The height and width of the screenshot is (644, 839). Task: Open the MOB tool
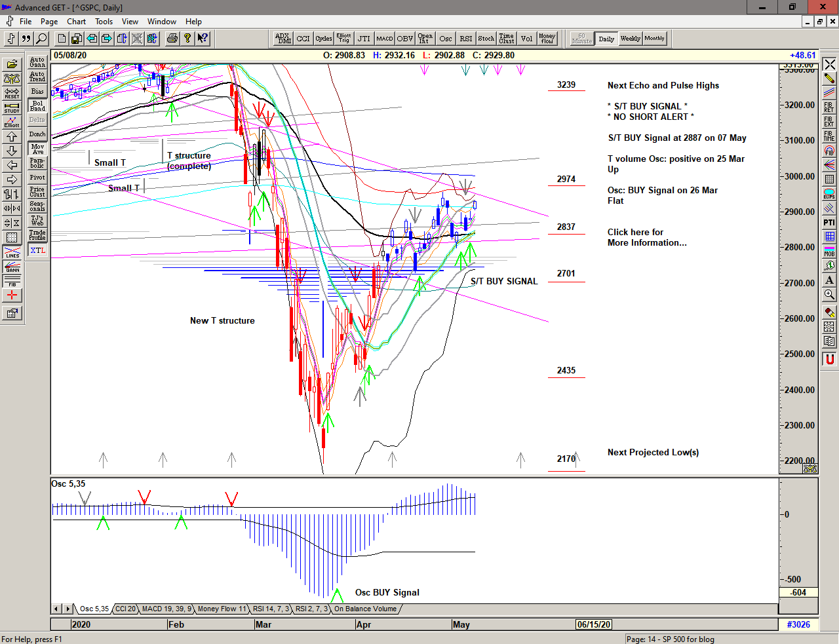click(829, 251)
